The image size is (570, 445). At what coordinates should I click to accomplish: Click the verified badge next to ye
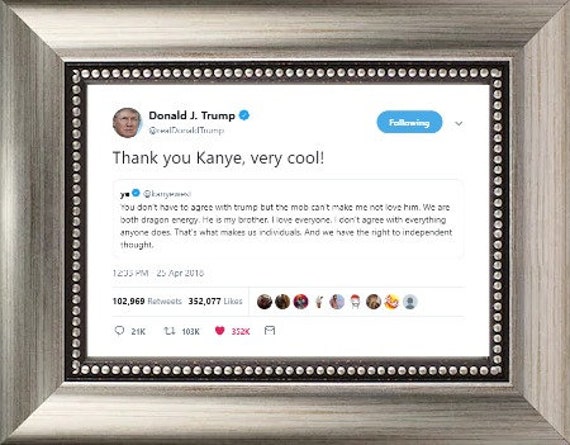tap(136, 193)
